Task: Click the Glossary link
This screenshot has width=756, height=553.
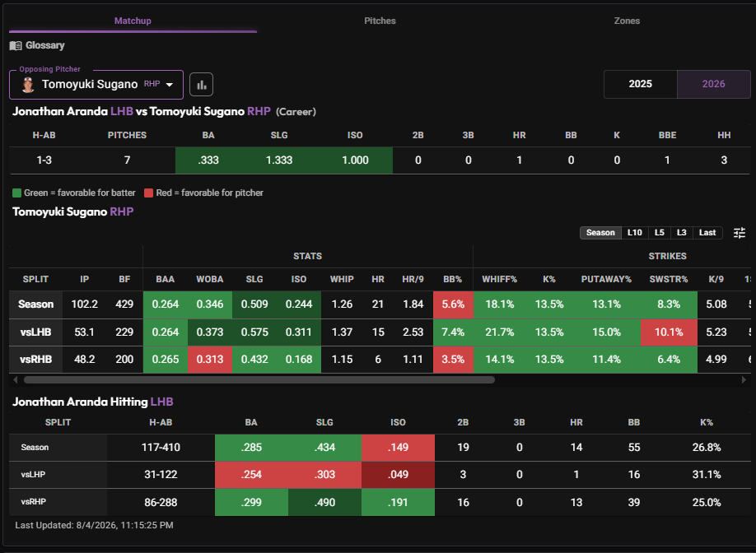Action: (x=44, y=45)
